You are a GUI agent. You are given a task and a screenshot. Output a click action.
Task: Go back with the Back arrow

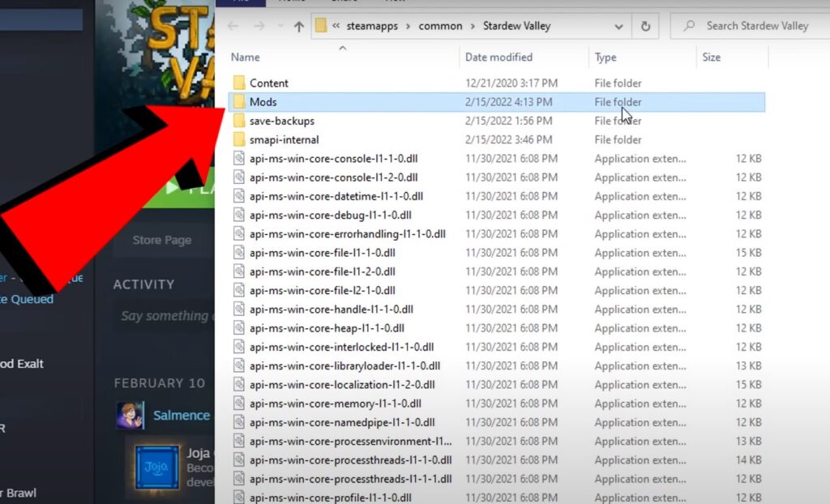233,26
